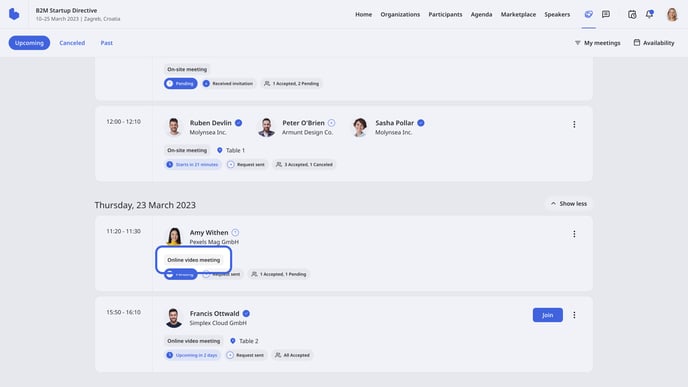
Task: Join the Francis Ottwald meeting
Action: (548, 315)
